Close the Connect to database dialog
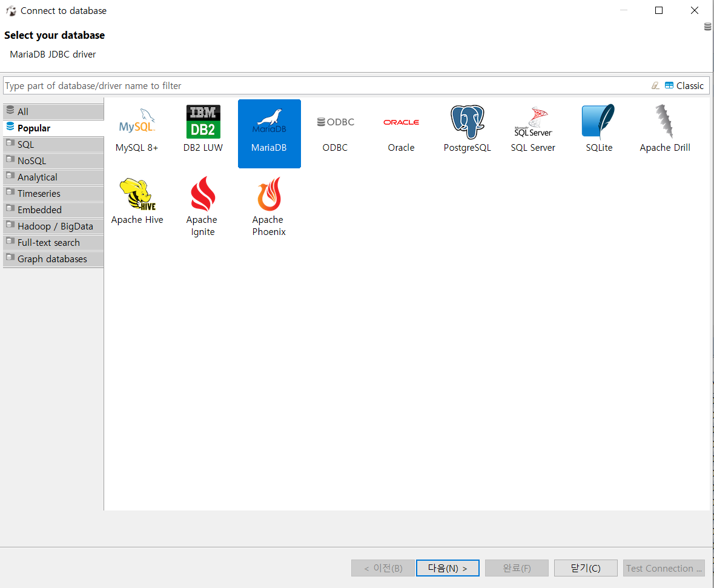This screenshot has height=588, width=714. [695, 10]
